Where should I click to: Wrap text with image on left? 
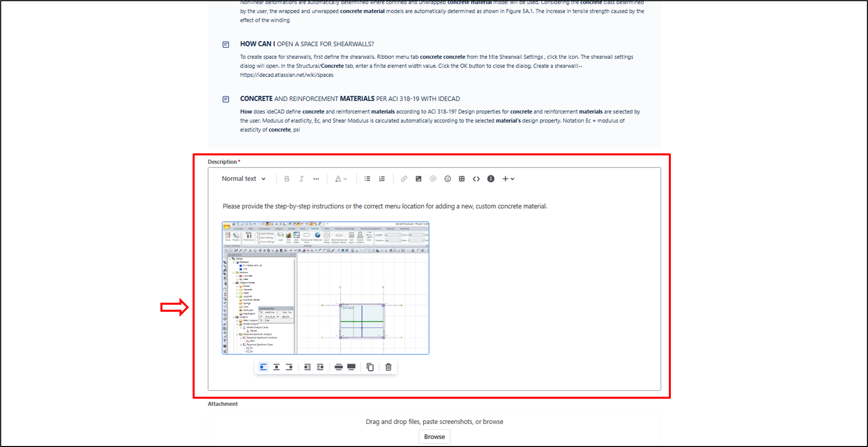click(x=307, y=367)
